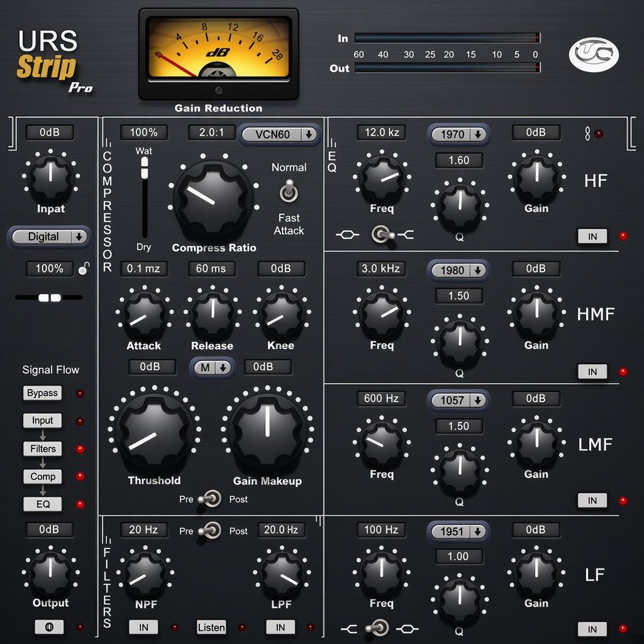
Task: Click the EQ signal flow button
Action: point(42,504)
